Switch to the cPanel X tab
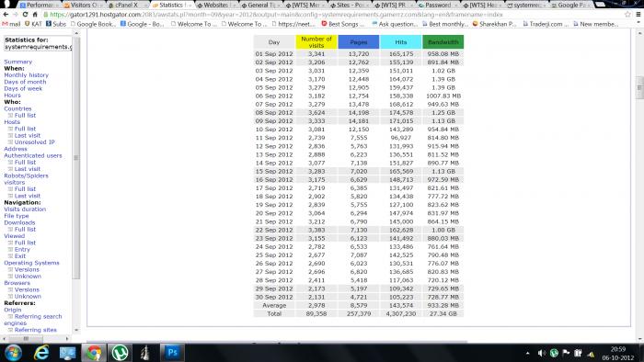Viewport: 644px width, 362px height. pyautogui.click(x=127, y=5)
